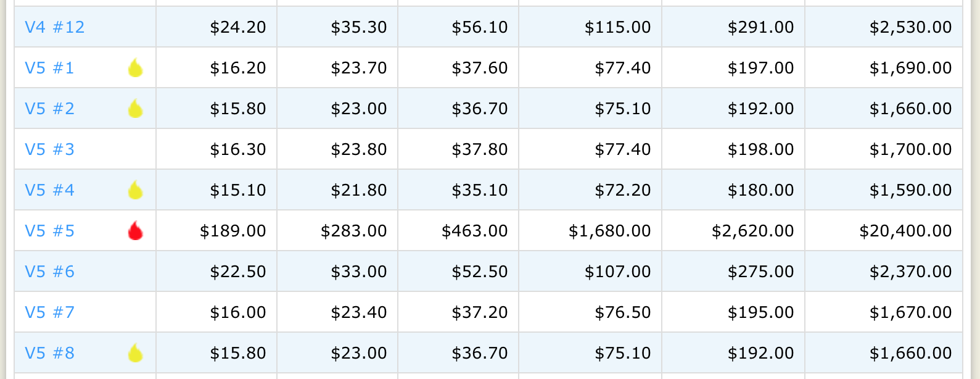Open the V5 #3 issue link
The height and width of the screenshot is (379, 980).
point(49,149)
